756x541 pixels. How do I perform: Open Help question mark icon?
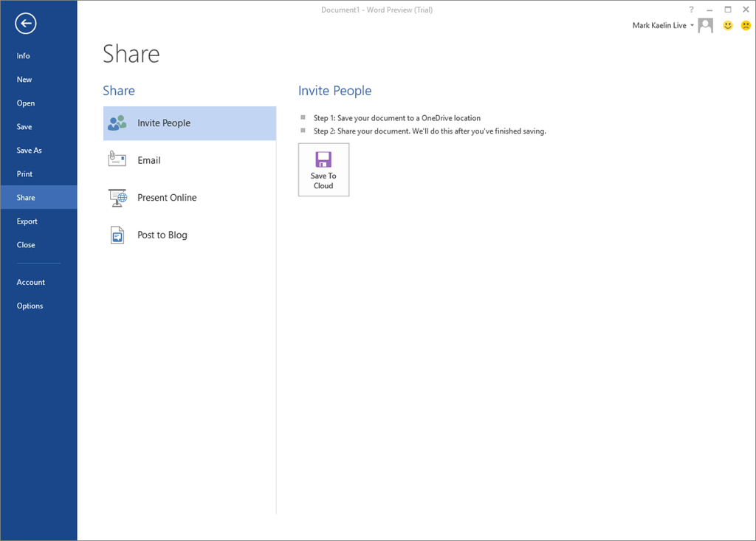(x=691, y=9)
